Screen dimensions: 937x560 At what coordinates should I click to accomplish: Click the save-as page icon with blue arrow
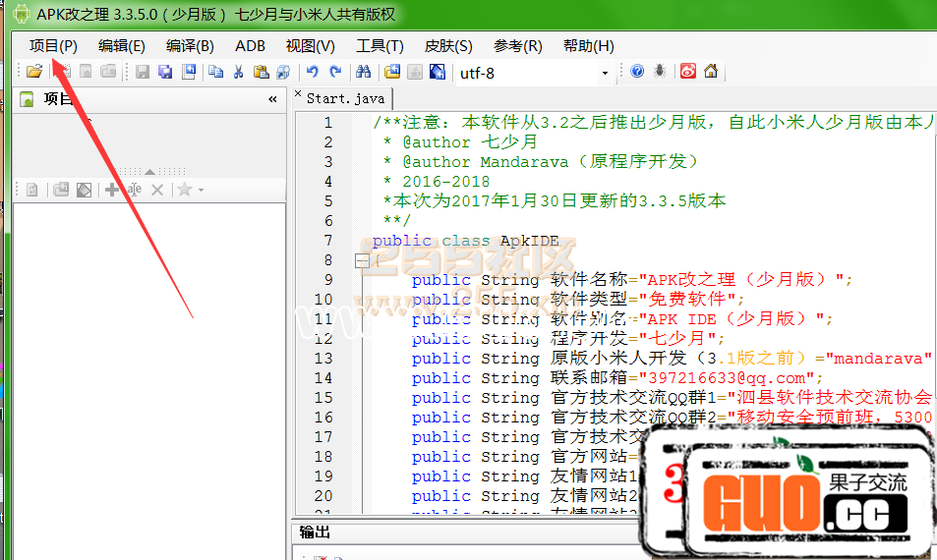[x=189, y=72]
